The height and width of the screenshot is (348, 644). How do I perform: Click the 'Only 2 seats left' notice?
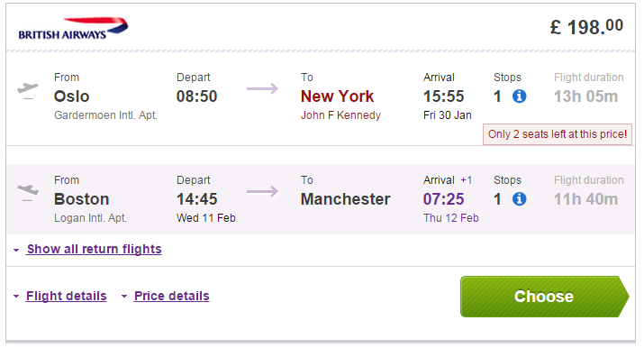tap(558, 134)
